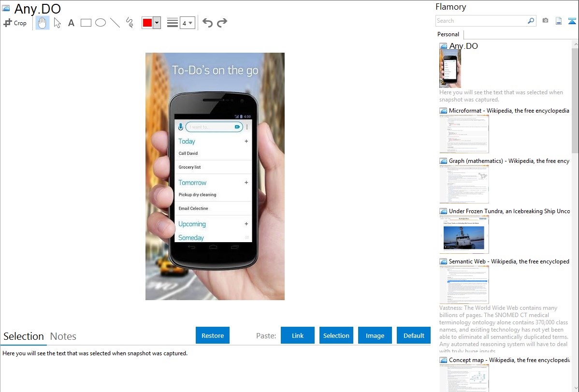The width and height of the screenshot is (579, 392).
Task: Click the magnifier search icon
Action: (531, 21)
